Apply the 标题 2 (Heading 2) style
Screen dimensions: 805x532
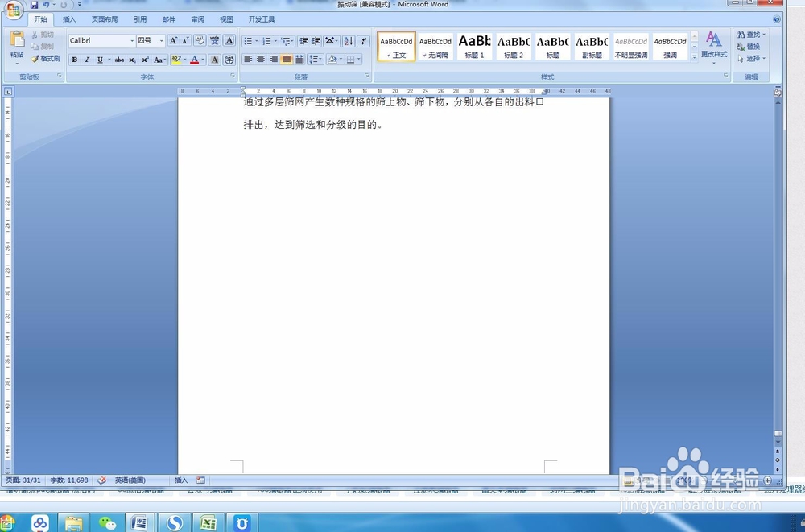pos(514,46)
